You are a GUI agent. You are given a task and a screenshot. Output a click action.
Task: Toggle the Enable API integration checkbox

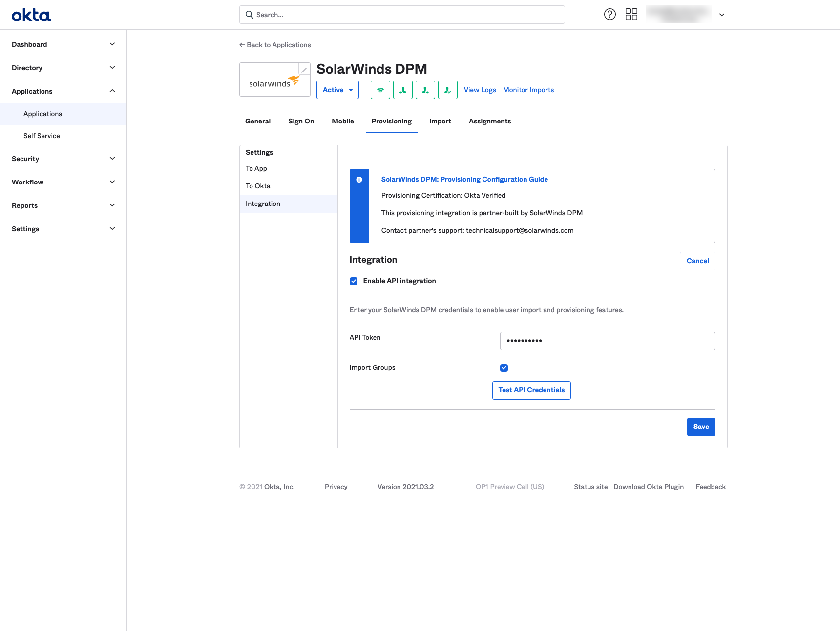coord(354,281)
